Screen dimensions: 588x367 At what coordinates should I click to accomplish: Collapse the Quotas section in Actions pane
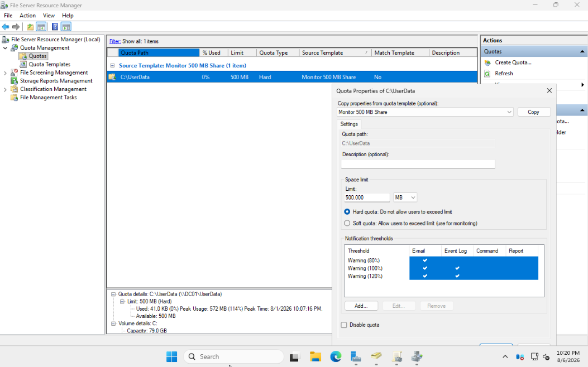(x=582, y=51)
